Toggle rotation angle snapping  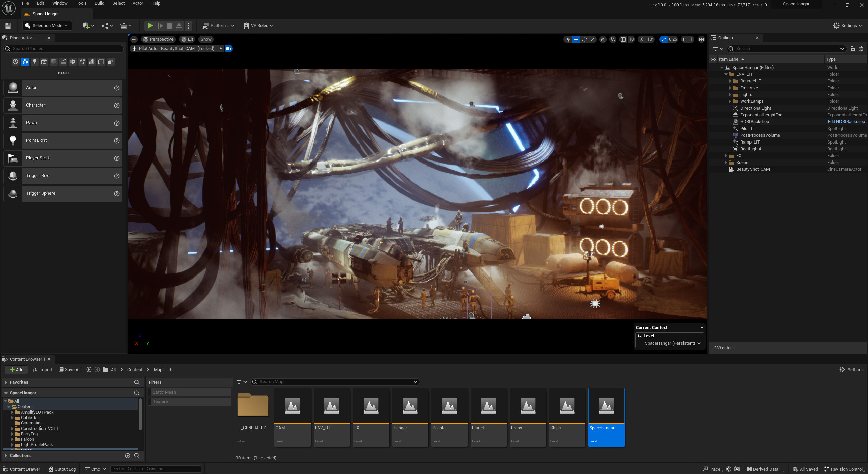click(642, 39)
